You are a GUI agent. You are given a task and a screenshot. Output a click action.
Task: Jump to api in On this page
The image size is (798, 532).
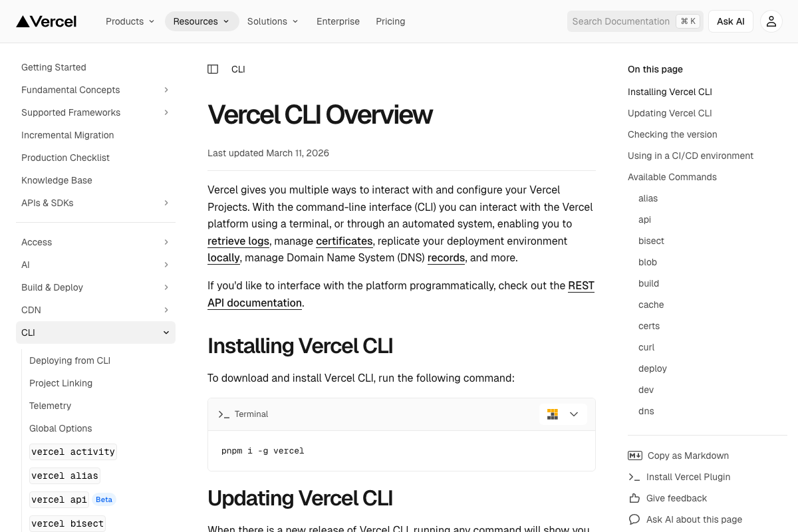pyautogui.click(x=644, y=219)
